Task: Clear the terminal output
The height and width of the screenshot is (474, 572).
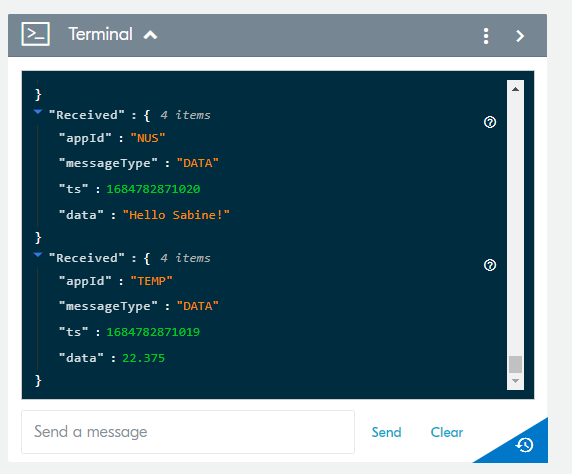Action: click(447, 432)
